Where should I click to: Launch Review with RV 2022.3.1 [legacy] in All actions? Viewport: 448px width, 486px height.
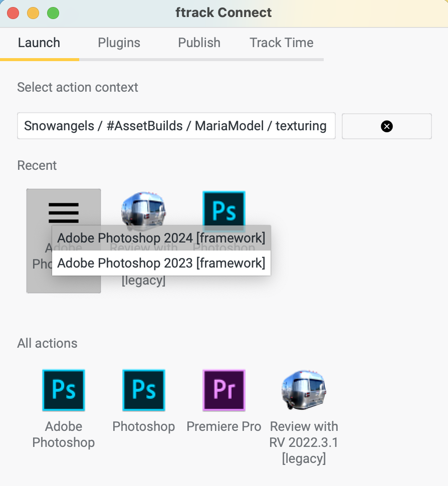(x=304, y=390)
